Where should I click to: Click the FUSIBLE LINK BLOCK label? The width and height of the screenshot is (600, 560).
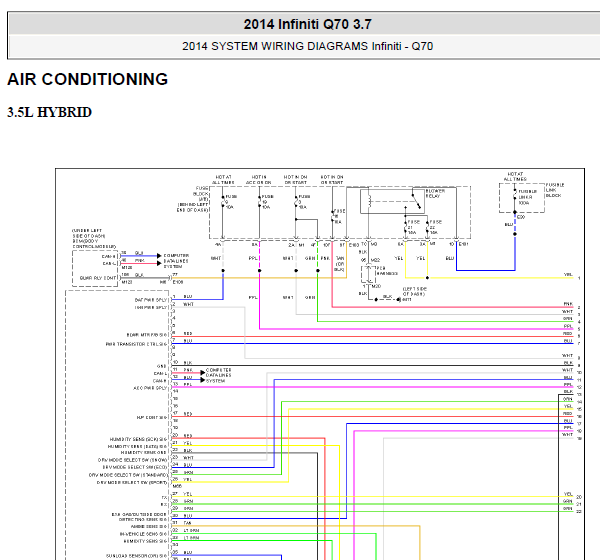click(555, 190)
